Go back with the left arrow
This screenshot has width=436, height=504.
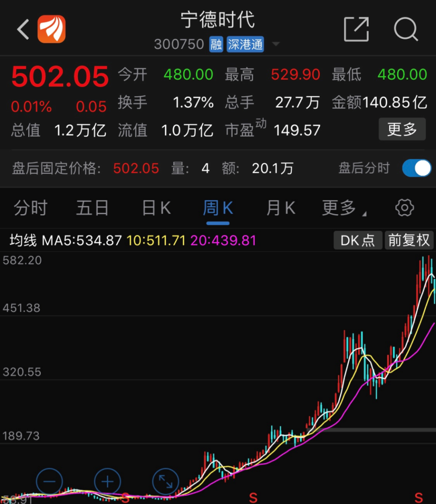[x=23, y=29]
